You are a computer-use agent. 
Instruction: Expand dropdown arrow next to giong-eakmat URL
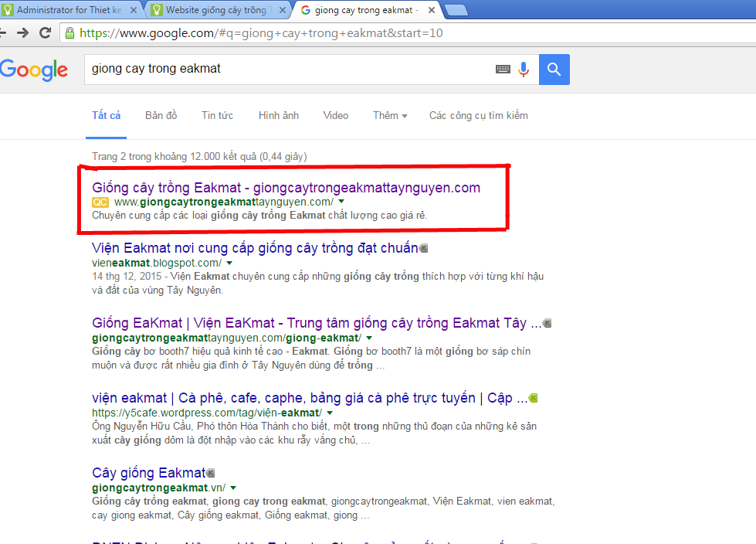point(369,338)
